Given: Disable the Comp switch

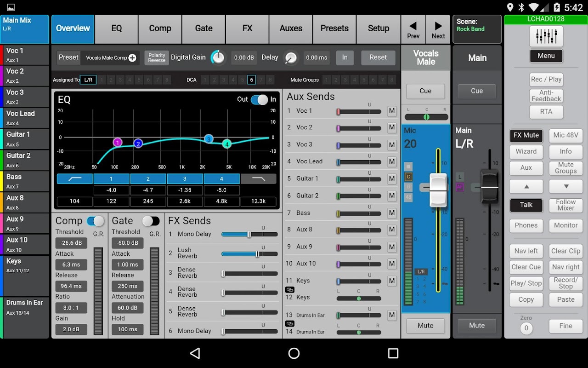Looking at the screenshot, I should coord(96,221).
